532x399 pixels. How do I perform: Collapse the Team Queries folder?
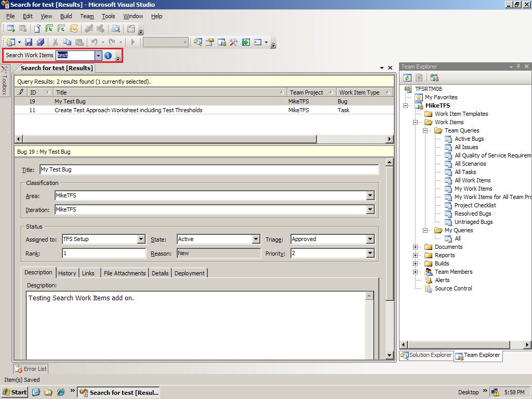[x=425, y=130]
